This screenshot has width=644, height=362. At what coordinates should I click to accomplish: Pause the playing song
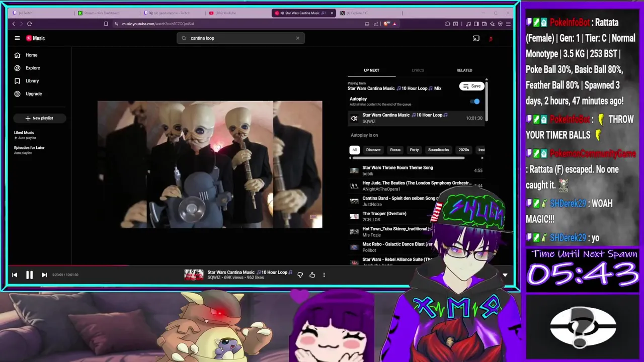pos(29,275)
